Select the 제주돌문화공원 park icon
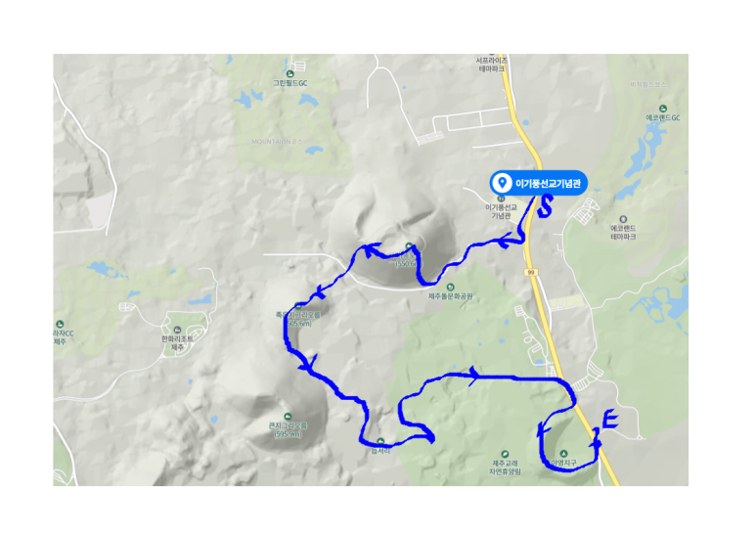The image size is (756, 534). 450,288
